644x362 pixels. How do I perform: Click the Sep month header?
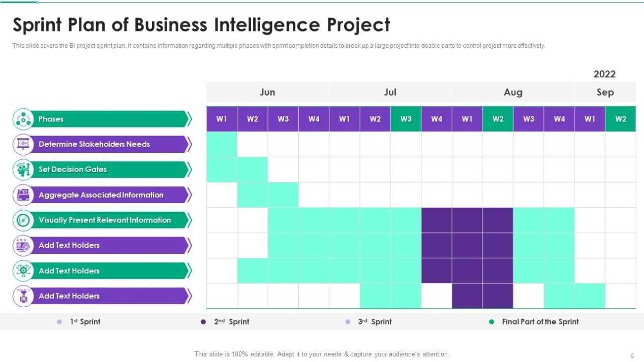[605, 92]
